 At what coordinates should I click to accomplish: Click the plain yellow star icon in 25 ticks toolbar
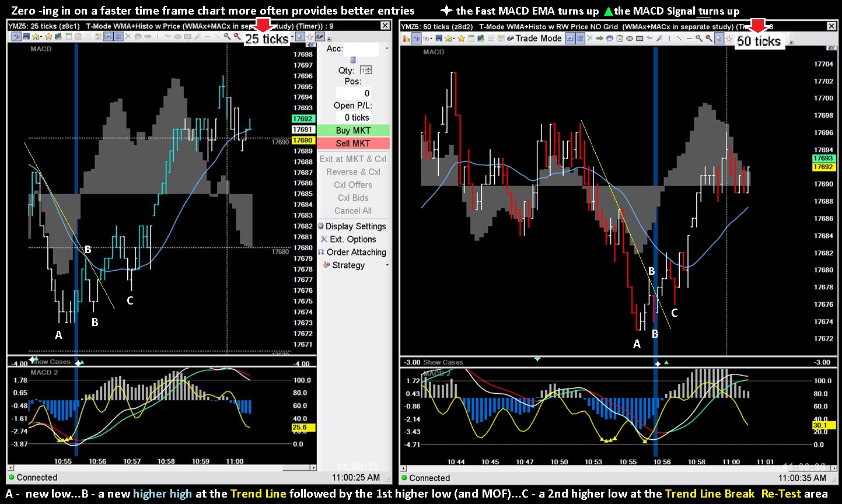pyautogui.click(x=48, y=36)
